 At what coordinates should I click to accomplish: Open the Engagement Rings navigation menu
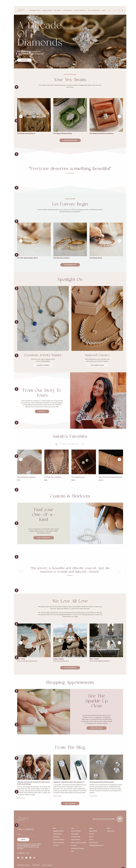[x=35, y=10]
